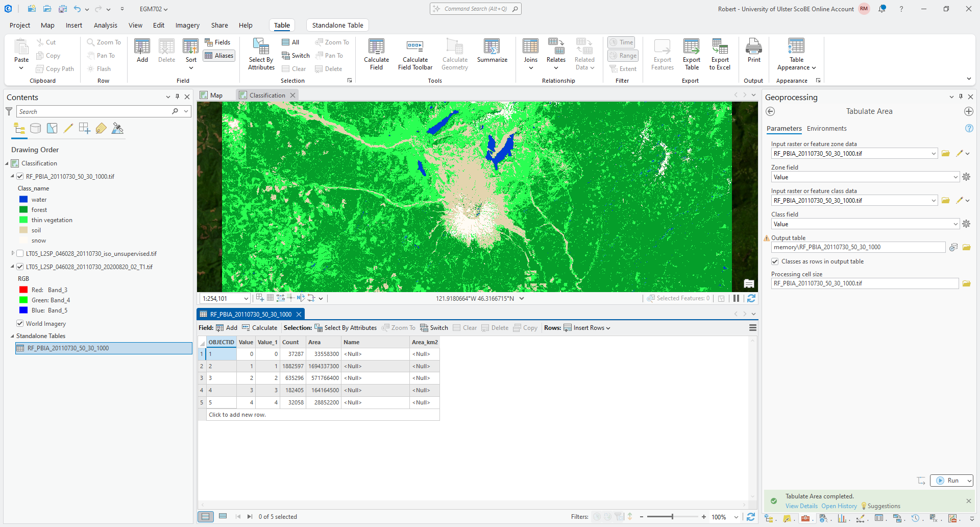The width and height of the screenshot is (980, 527).
Task: Enable the iso_unsupervised layer checkbox
Action: pyautogui.click(x=20, y=254)
